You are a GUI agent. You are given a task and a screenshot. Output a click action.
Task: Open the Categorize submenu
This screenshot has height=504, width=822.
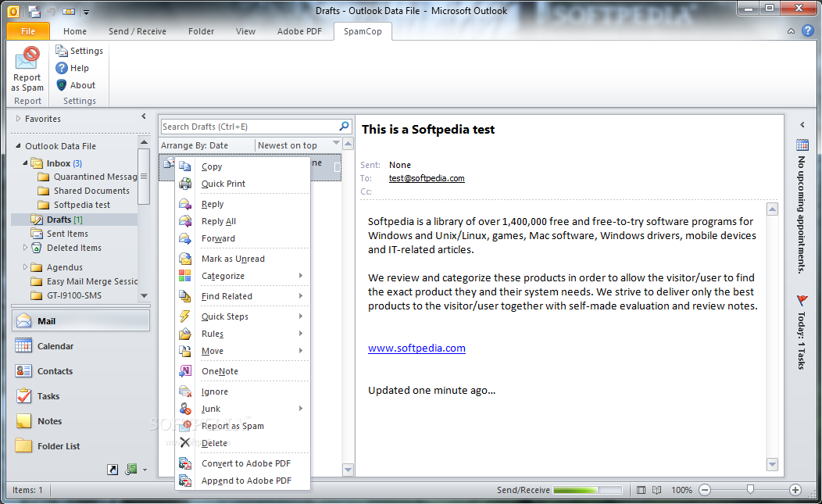tap(243, 276)
